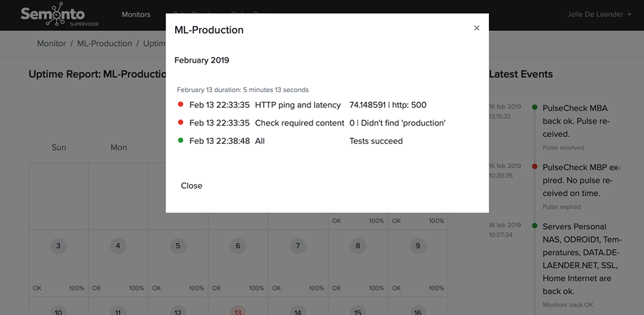Click green marker for PulseCheck MBA event
The image size is (644, 315).
coord(535,107)
